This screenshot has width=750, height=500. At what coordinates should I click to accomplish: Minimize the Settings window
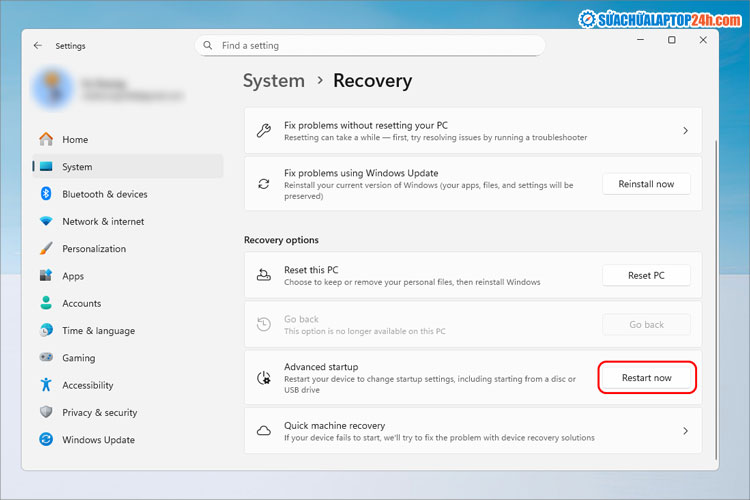640,40
